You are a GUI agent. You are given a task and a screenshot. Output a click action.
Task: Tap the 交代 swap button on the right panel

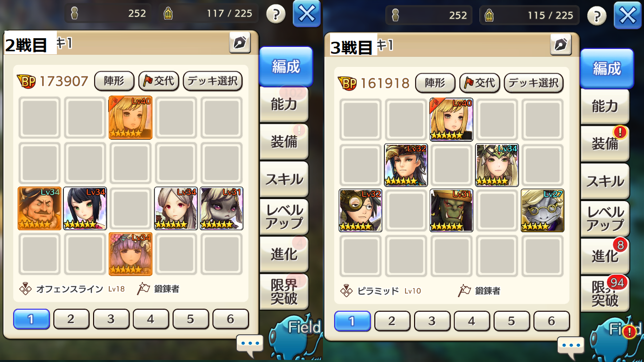[480, 83]
